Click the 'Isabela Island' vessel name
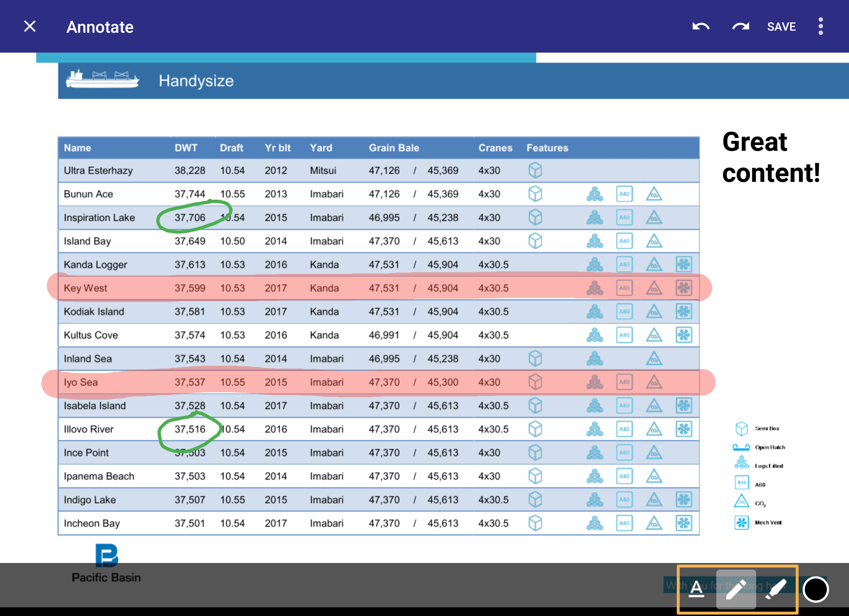 95,406
